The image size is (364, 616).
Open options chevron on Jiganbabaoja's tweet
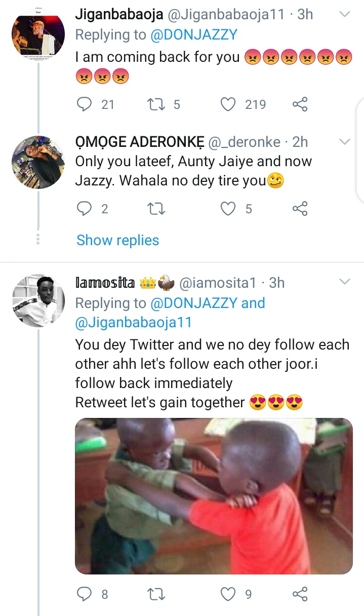click(x=344, y=15)
